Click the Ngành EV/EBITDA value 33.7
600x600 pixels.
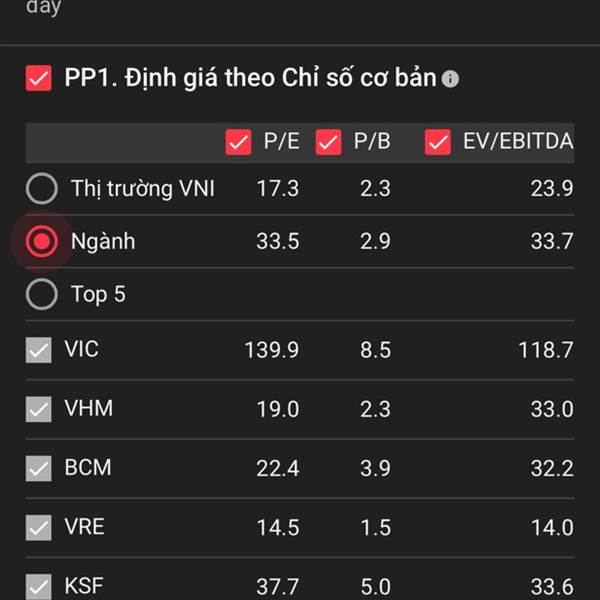552,241
